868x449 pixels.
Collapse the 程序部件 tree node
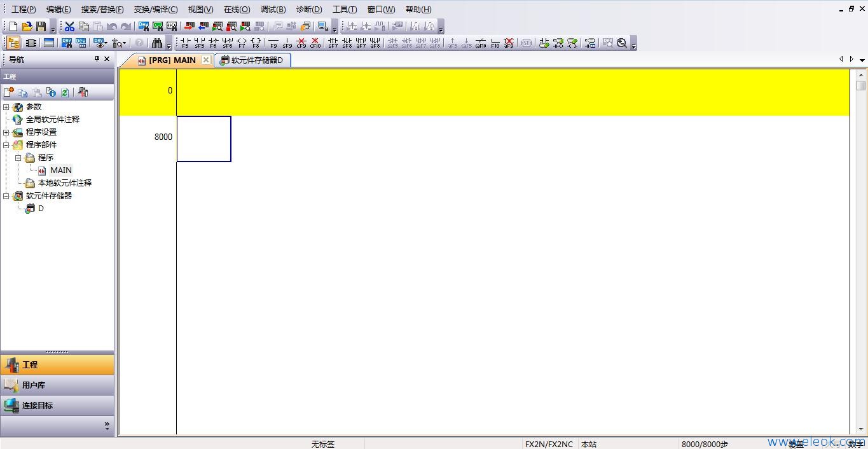pyautogui.click(x=6, y=145)
